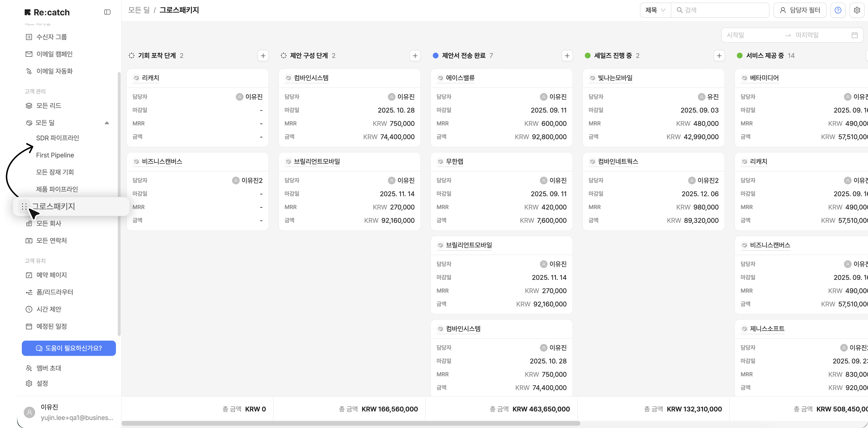Click the 도움이 필요하신가요? help button
This screenshot has width=868, height=428.
click(x=69, y=348)
